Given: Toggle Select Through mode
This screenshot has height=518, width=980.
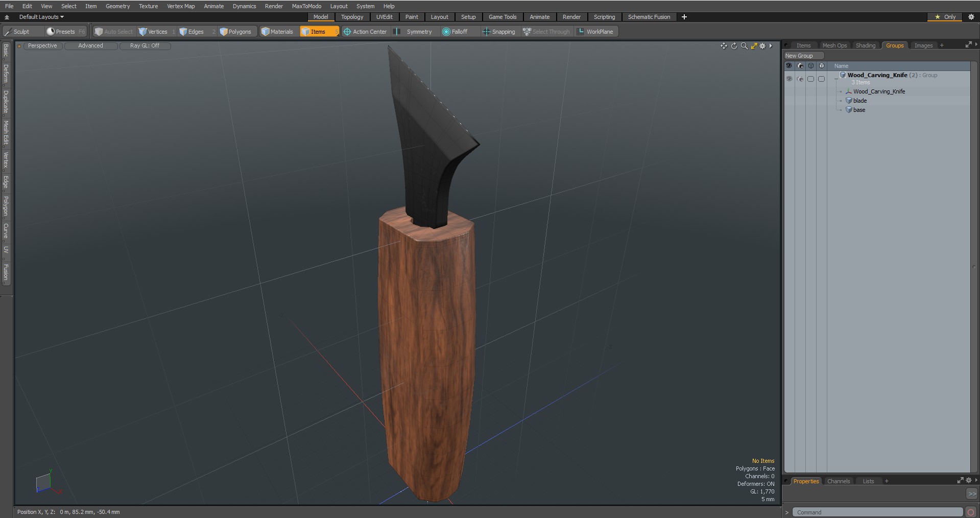Looking at the screenshot, I should pyautogui.click(x=546, y=32).
